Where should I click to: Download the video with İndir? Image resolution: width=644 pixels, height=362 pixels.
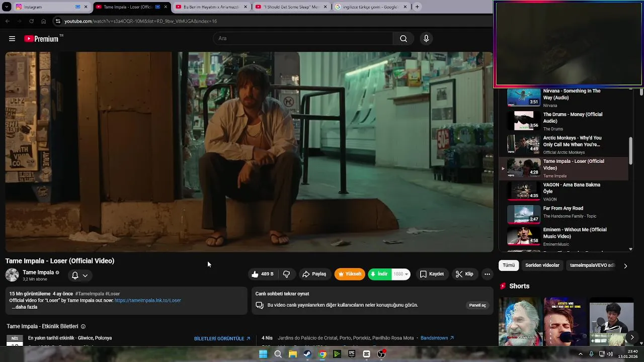(x=379, y=274)
